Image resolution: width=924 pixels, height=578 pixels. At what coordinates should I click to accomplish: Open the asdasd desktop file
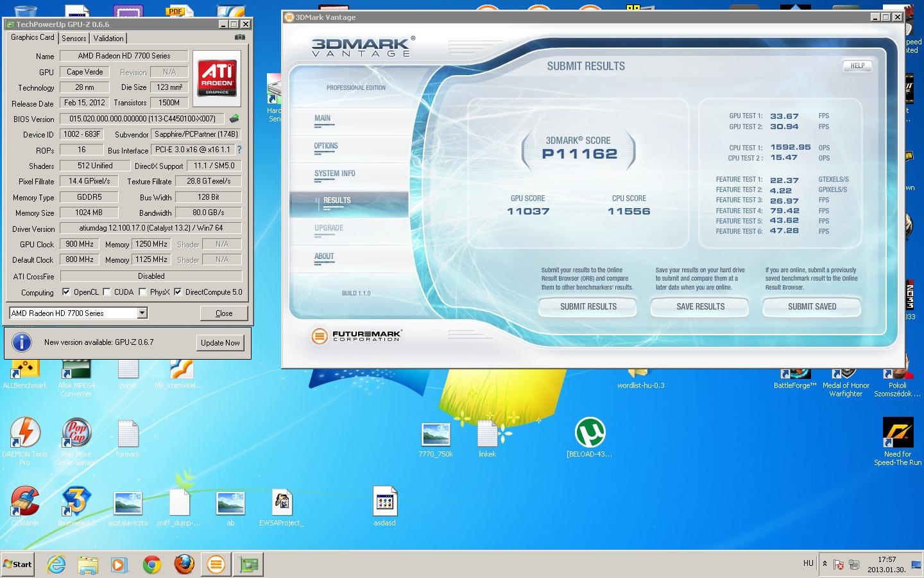[384, 506]
